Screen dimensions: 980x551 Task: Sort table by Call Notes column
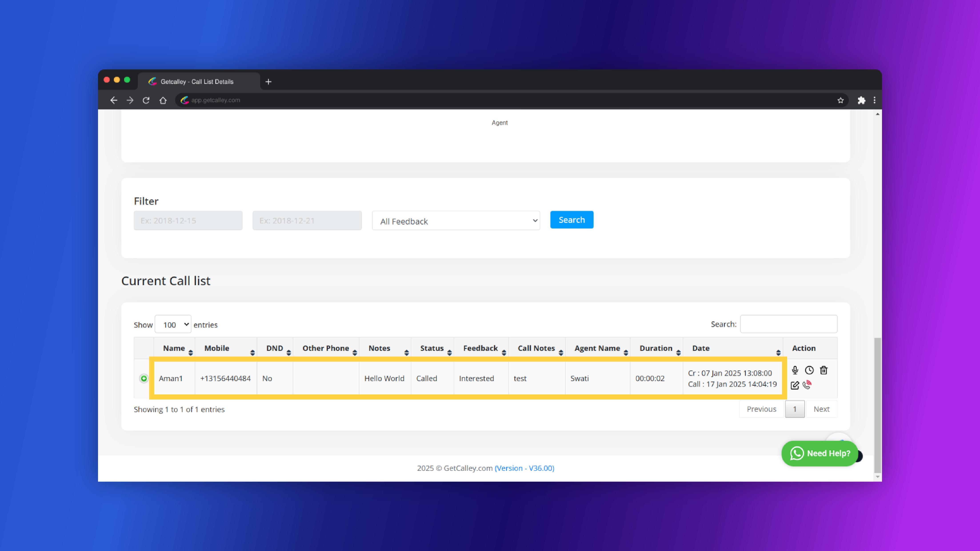(537, 348)
